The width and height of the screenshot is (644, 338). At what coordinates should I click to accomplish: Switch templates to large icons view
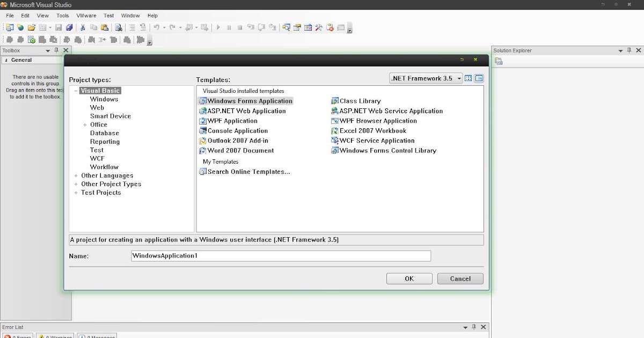[468, 78]
